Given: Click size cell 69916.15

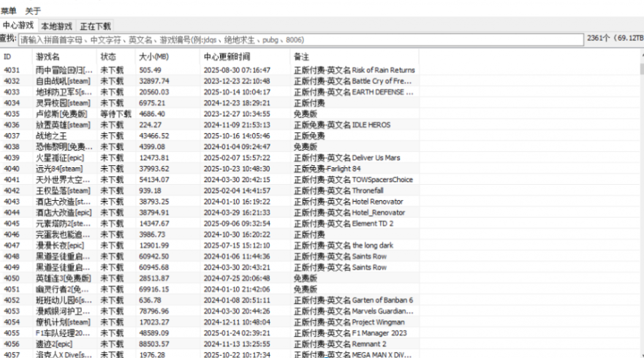Looking at the screenshot, I should pos(154,289).
